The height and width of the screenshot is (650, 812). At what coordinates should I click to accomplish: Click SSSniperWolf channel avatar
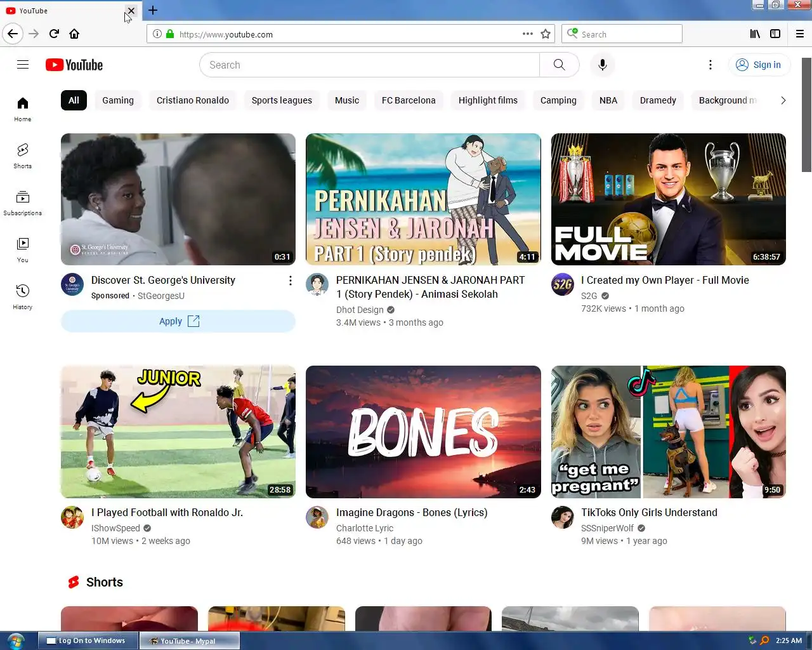click(563, 517)
